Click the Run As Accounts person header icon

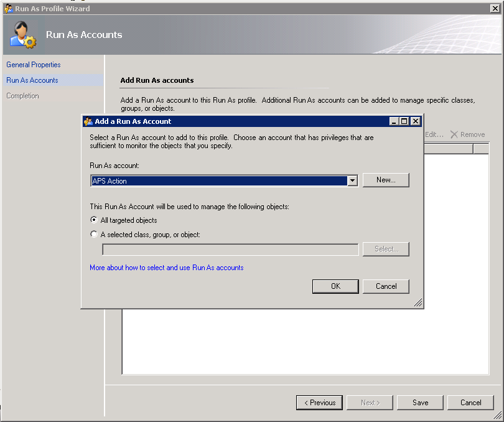tap(22, 34)
